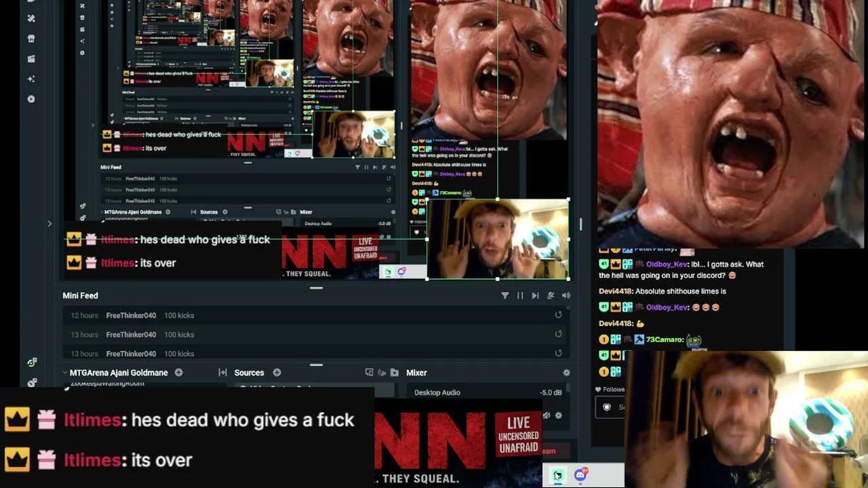
Task: Skip the current alert in the main Mini Feed
Action: (x=535, y=296)
